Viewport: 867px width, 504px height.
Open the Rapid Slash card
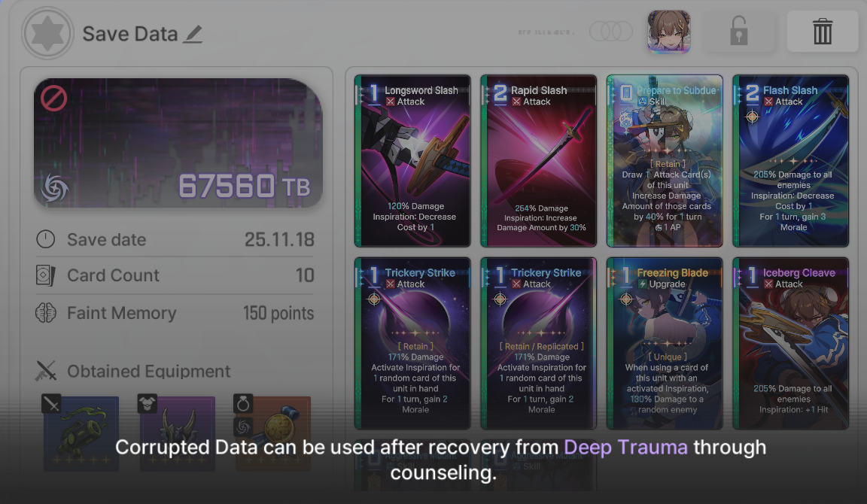pos(539,161)
